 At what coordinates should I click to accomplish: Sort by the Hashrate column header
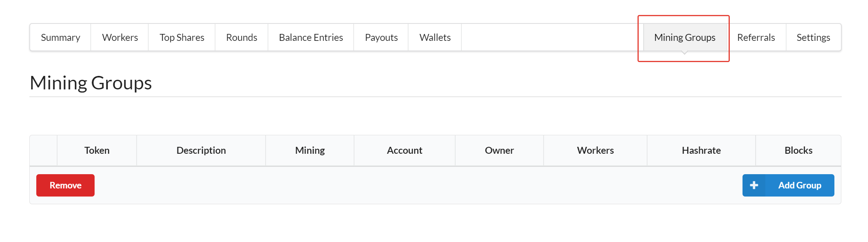click(701, 150)
